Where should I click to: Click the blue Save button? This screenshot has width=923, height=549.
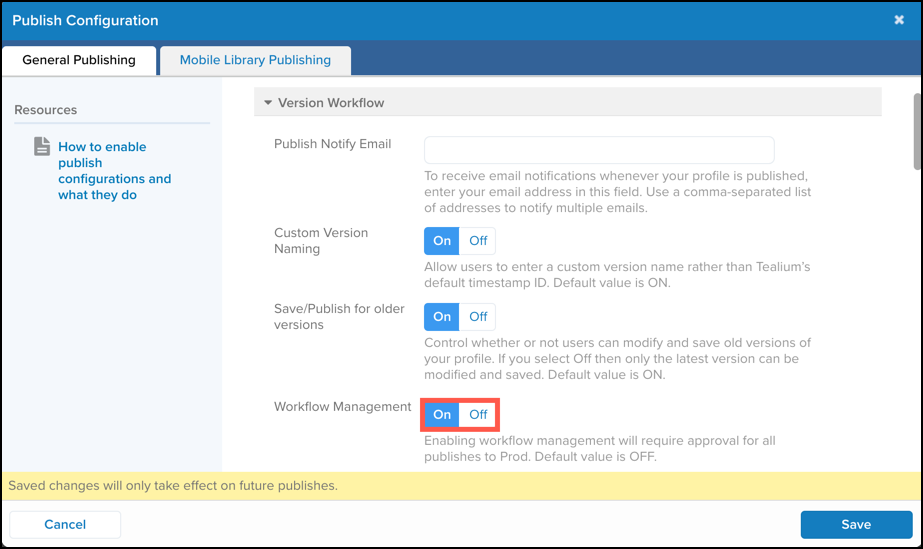pos(856,524)
